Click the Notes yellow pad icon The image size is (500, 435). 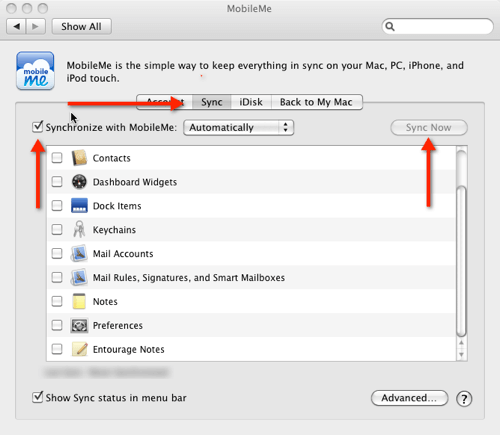79,301
